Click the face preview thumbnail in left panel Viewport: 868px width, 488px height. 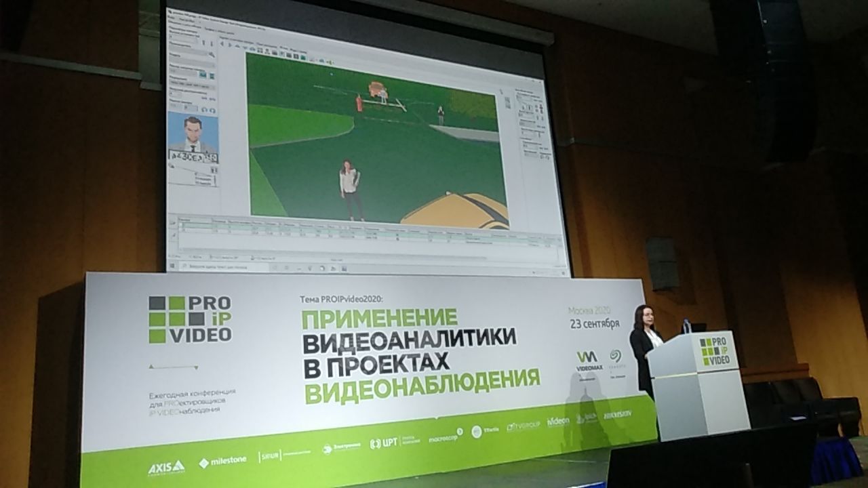click(x=193, y=134)
